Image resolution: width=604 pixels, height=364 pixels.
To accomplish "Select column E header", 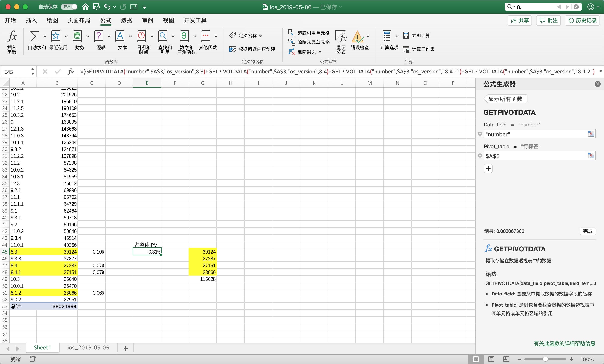I will coord(147,83).
